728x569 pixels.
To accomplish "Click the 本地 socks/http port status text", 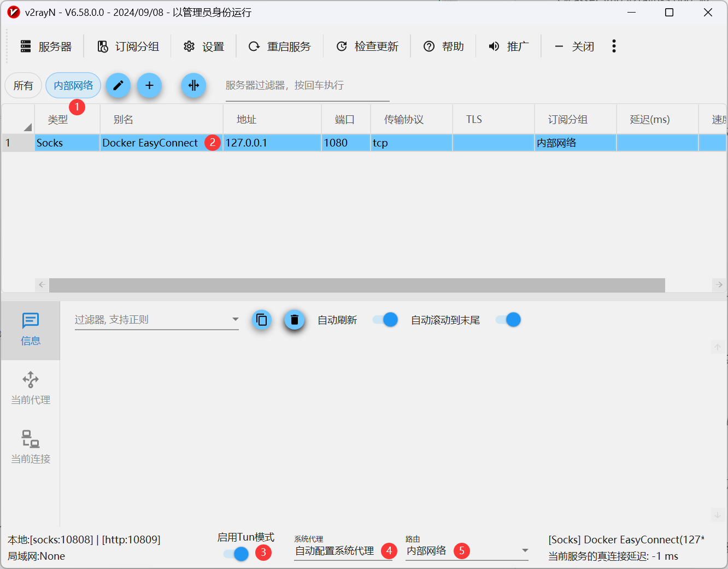I will point(84,540).
